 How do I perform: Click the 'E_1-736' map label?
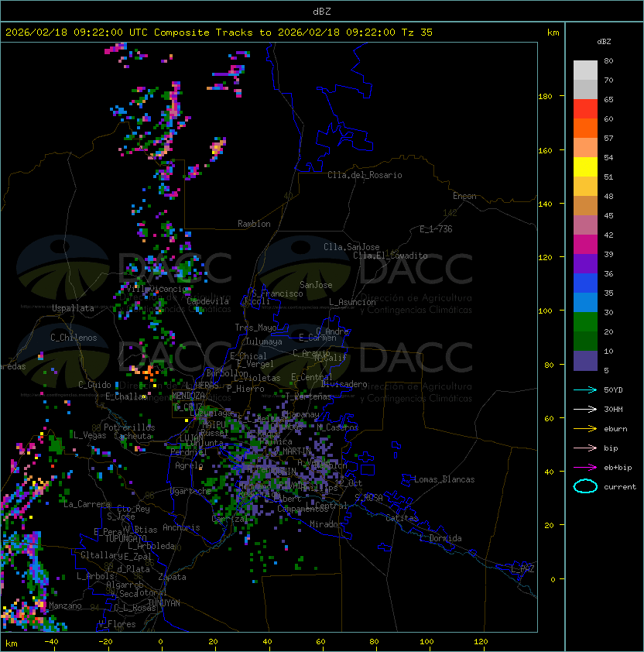pos(436,229)
